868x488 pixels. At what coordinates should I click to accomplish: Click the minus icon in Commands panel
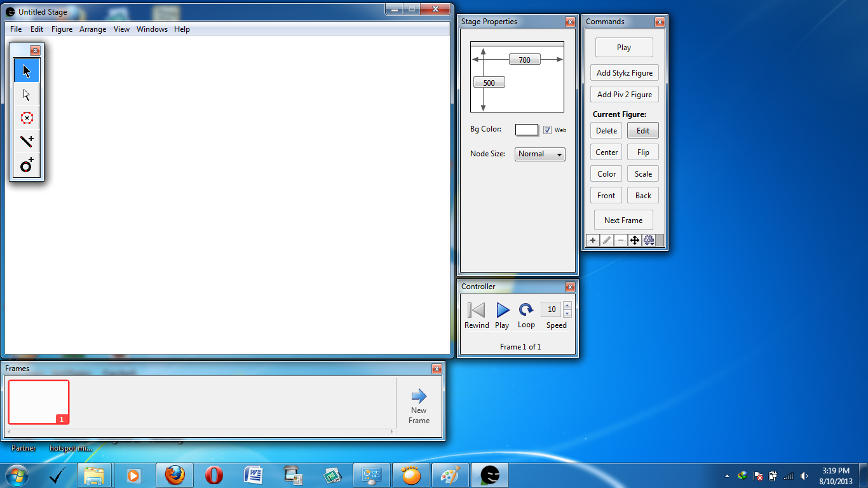click(x=621, y=240)
